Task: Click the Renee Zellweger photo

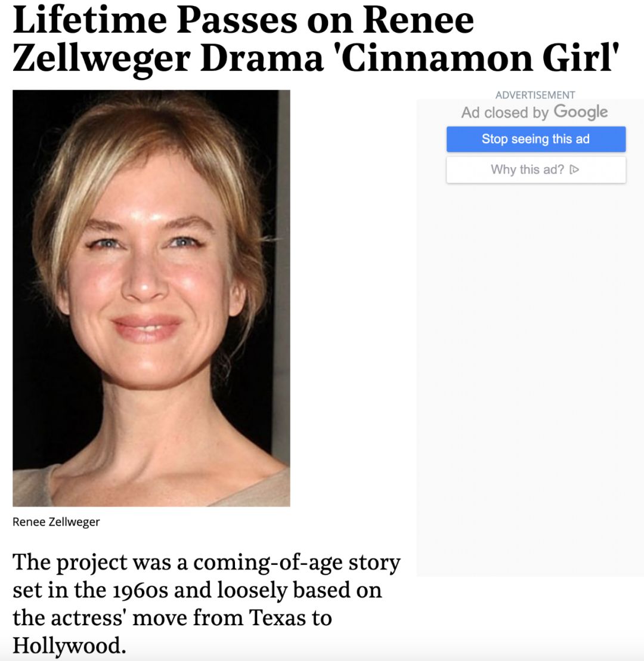Action: pos(151,298)
